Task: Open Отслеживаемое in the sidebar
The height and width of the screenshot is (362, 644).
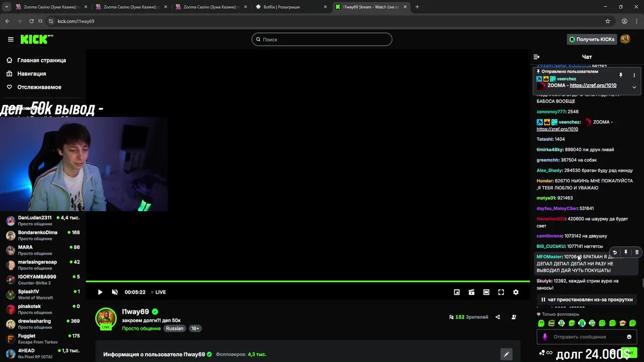Action: (39, 87)
